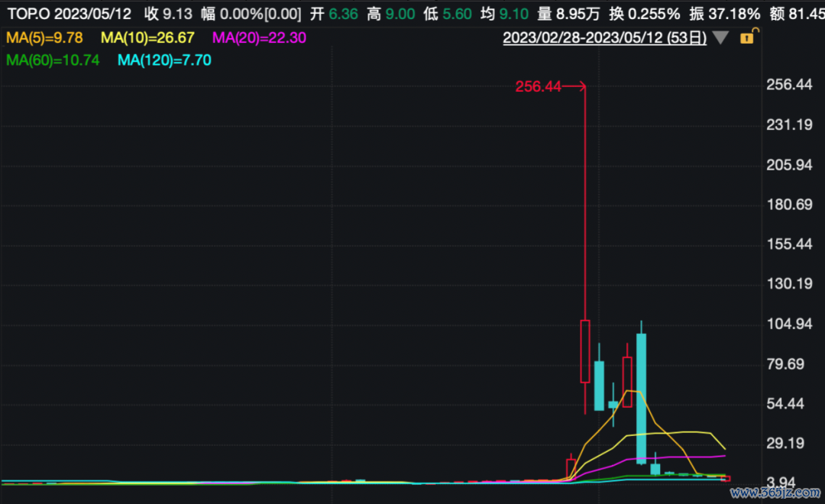Click the red candlestick body with the 256.44 wick
The height and width of the screenshot is (504, 825).
tap(585, 351)
